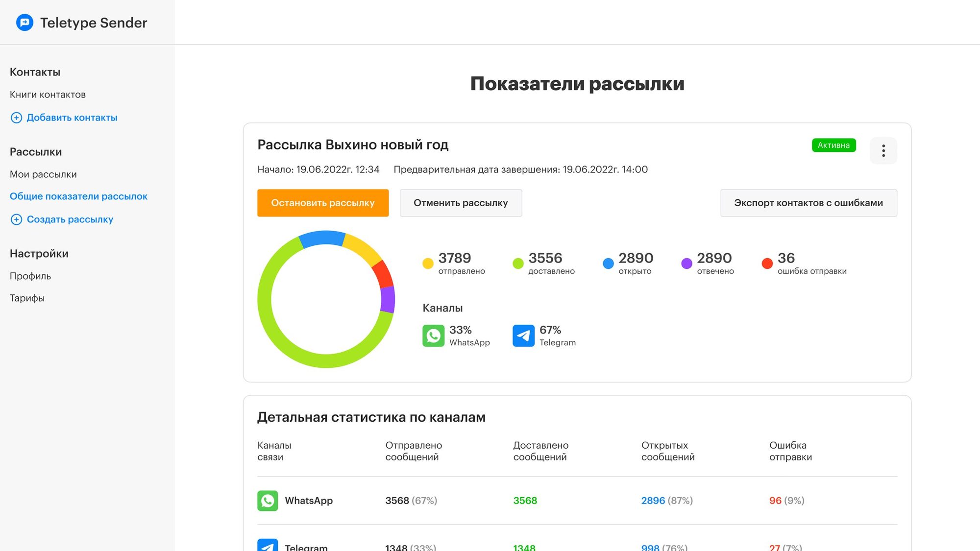The width and height of the screenshot is (980, 551).
Task: Click the plus icon beside Создать рассылку
Action: tap(16, 219)
